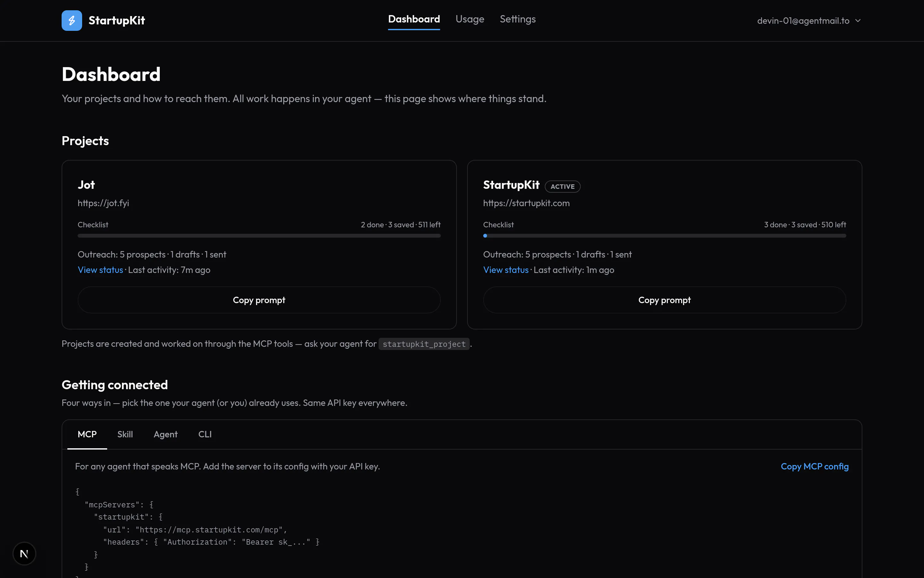Click the https://startupkit.com URL
The width and height of the screenshot is (924, 578).
coord(526,203)
